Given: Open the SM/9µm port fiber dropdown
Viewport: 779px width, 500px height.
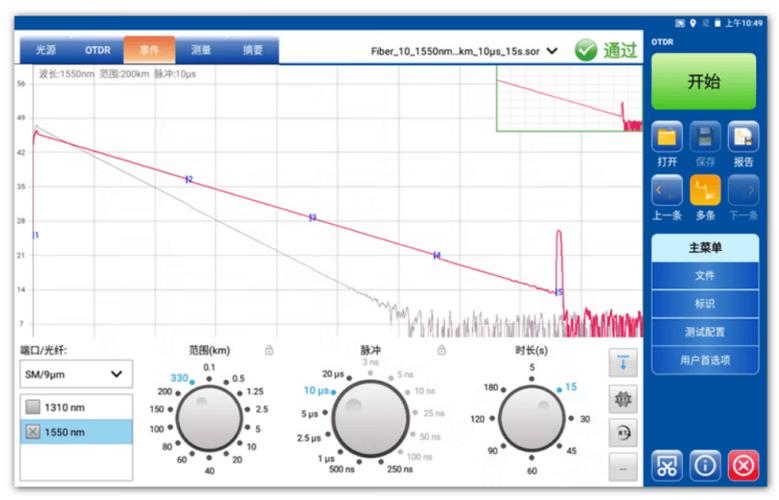Looking at the screenshot, I should coord(77,374).
